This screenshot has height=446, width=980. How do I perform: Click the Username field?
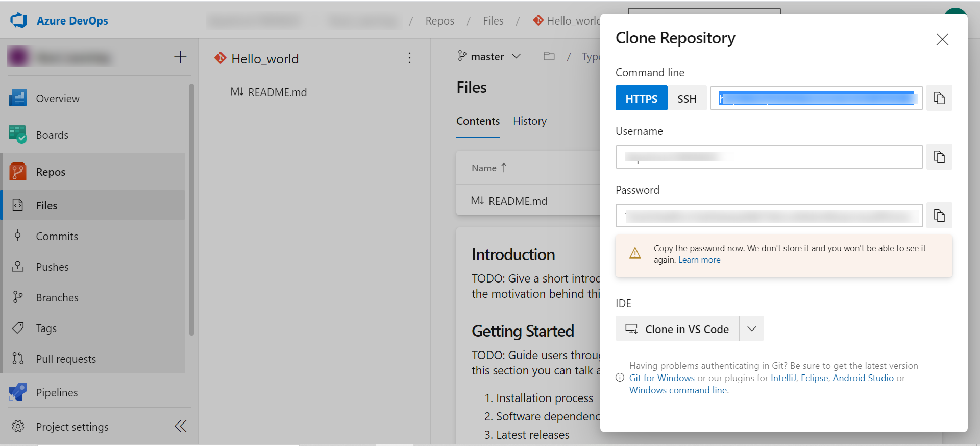tap(769, 157)
